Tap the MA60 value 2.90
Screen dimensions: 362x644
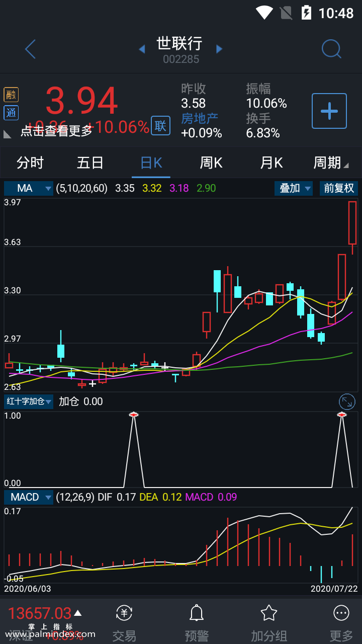click(x=206, y=188)
